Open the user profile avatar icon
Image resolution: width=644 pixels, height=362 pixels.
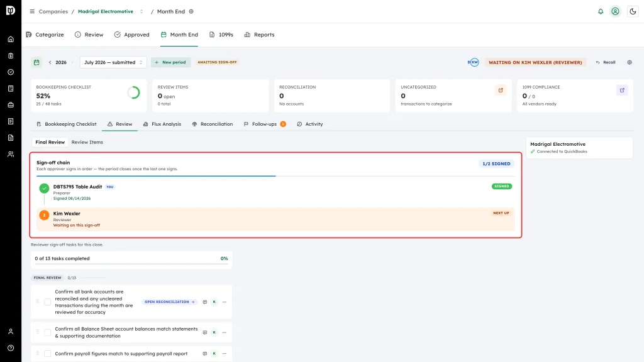coord(615,11)
